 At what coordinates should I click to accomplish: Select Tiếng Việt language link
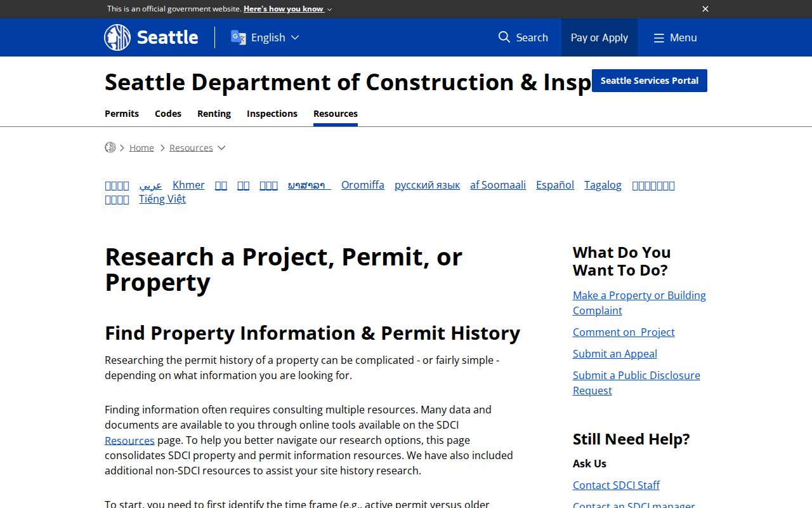pos(162,199)
